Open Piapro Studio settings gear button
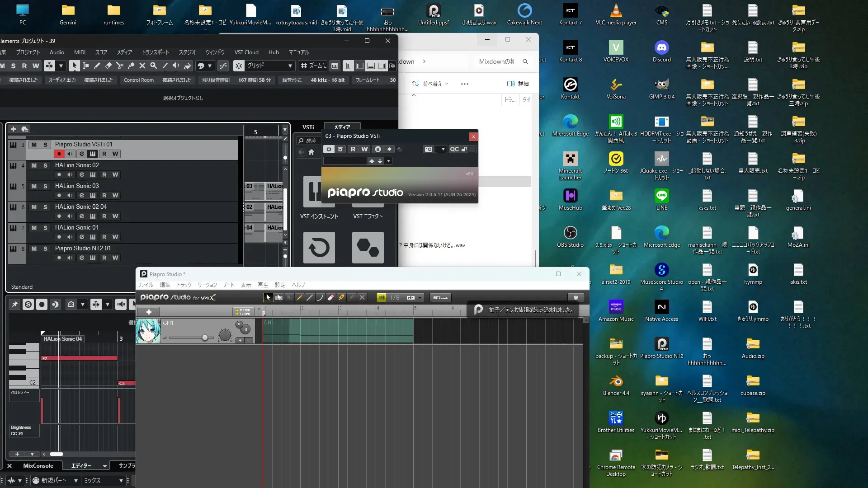This screenshot has height=488, width=868. point(576,298)
